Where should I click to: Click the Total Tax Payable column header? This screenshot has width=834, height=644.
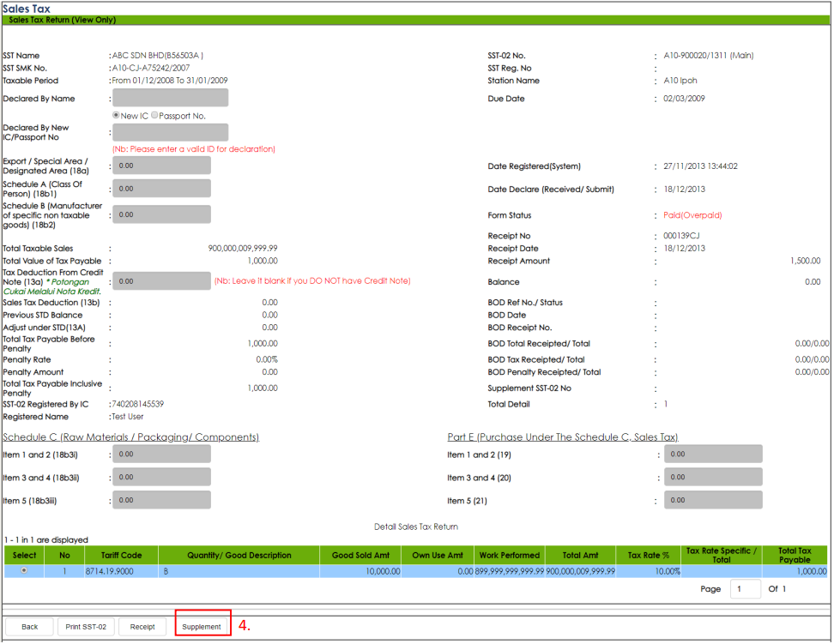pyautogui.click(x=794, y=556)
